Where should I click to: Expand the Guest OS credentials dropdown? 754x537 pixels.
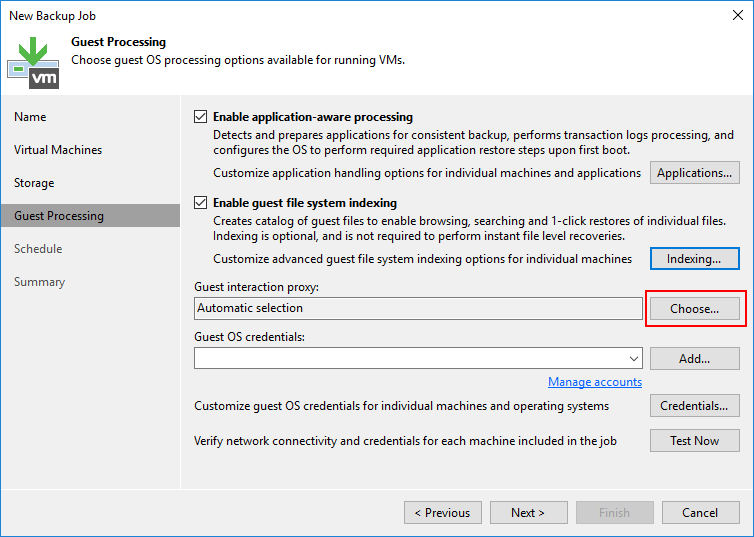(635, 358)
